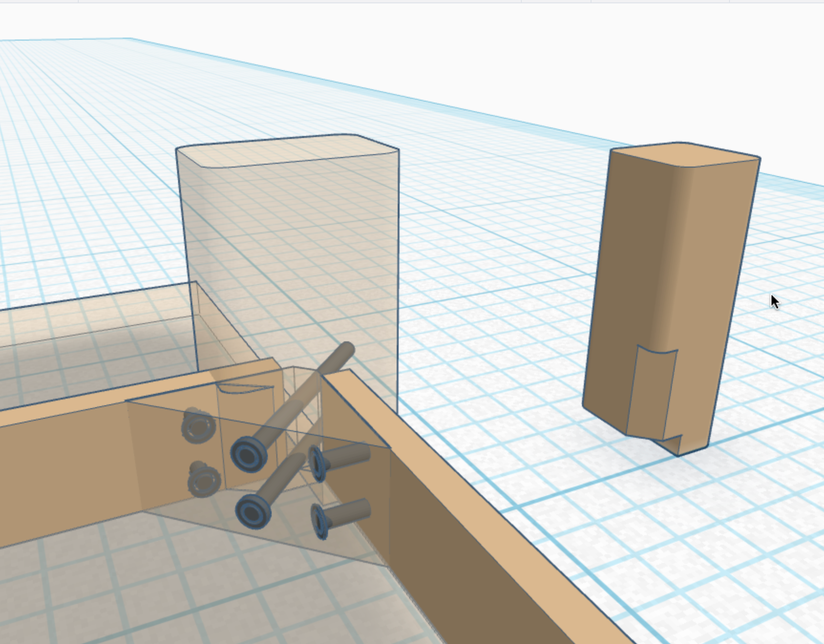
Task: Select the lower short screw on right
Action: coord(341,518)
